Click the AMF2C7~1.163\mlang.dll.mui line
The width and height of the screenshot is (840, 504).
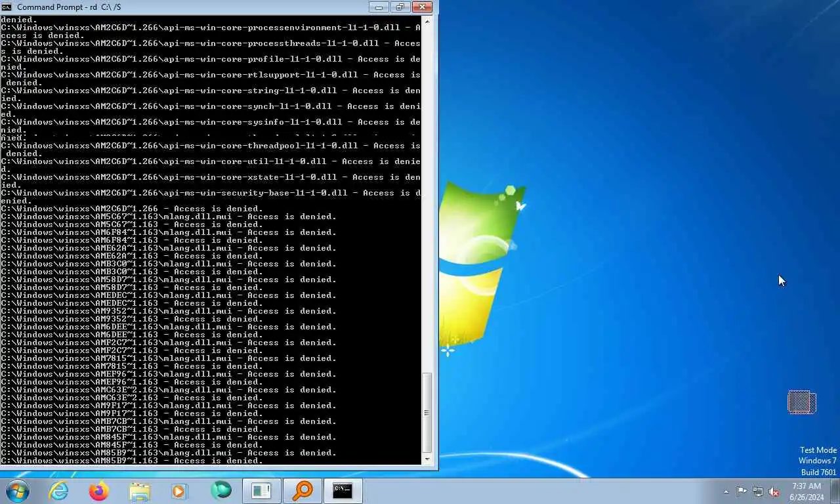click(x=169, y=343)
